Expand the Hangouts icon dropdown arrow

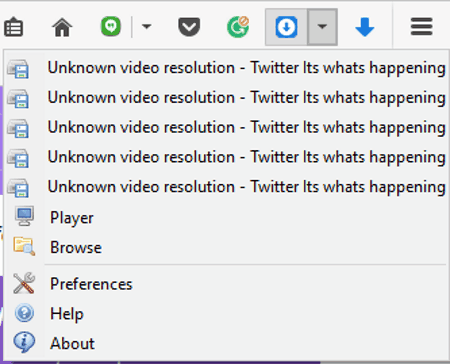(147, 26)
